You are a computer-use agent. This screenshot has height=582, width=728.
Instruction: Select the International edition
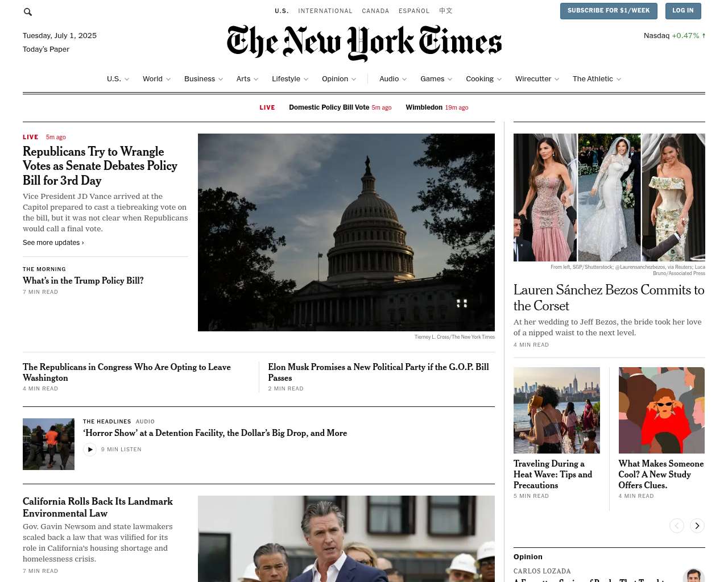pyautogui.click(x=325, y=11)
